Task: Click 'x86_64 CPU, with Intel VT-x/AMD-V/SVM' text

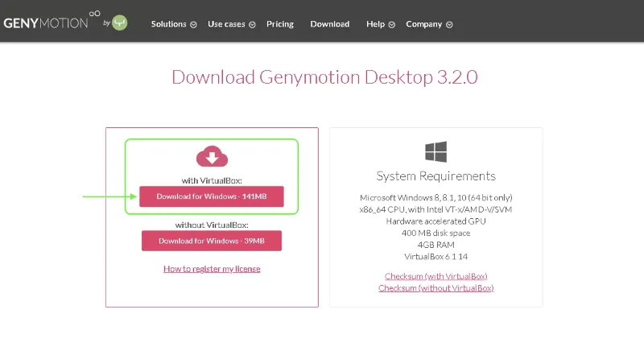Action: [436, 209]
